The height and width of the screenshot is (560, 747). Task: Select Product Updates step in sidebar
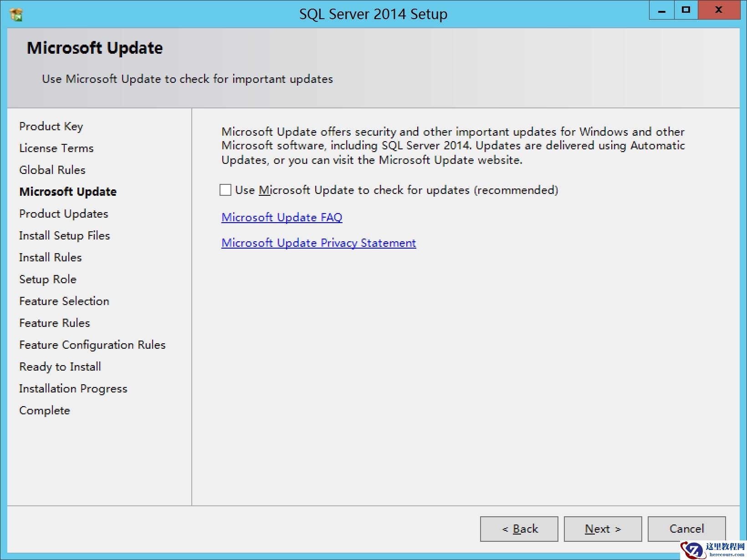click(x=64, y=214)
